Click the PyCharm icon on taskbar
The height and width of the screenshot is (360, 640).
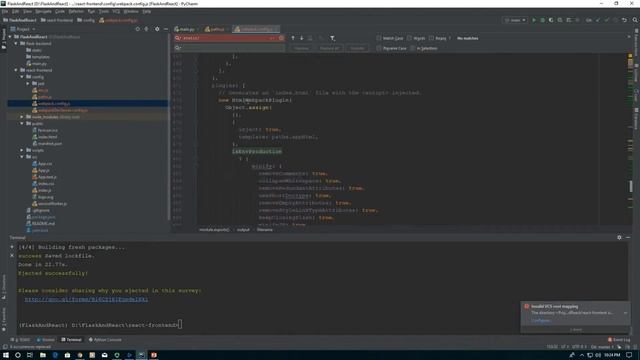[x=141, y=355]
